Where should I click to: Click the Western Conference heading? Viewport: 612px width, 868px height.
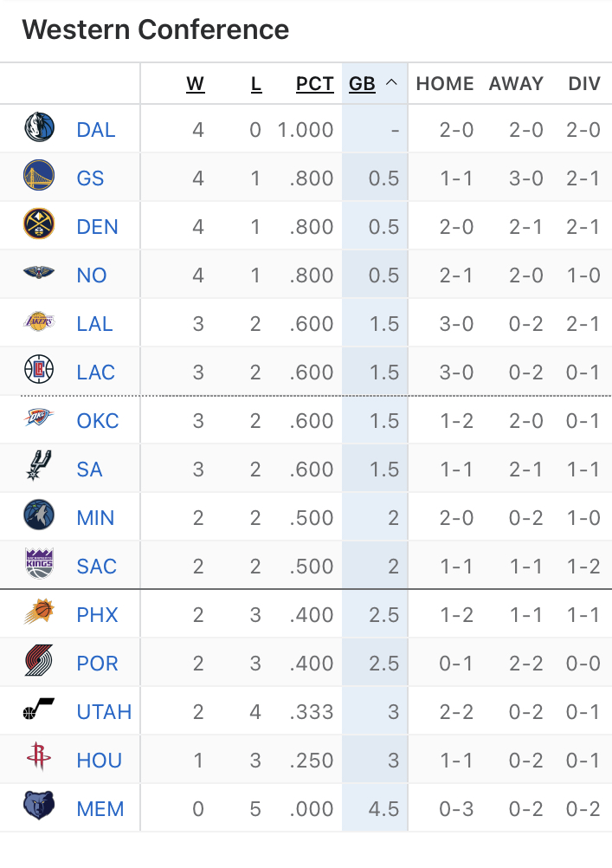tap(156, 30)
